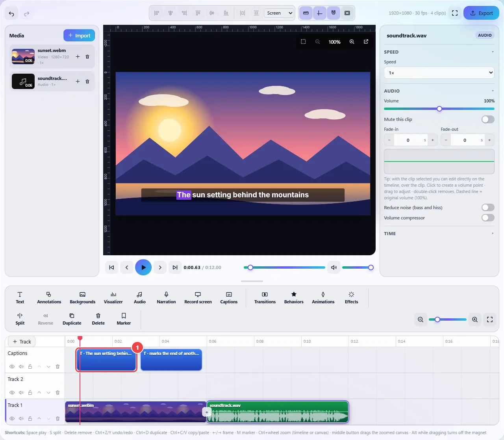Screen dimensions: 504x440
Task: Enable Mute this clip switch
Action: pyautogui.click(x=488, y=119)
